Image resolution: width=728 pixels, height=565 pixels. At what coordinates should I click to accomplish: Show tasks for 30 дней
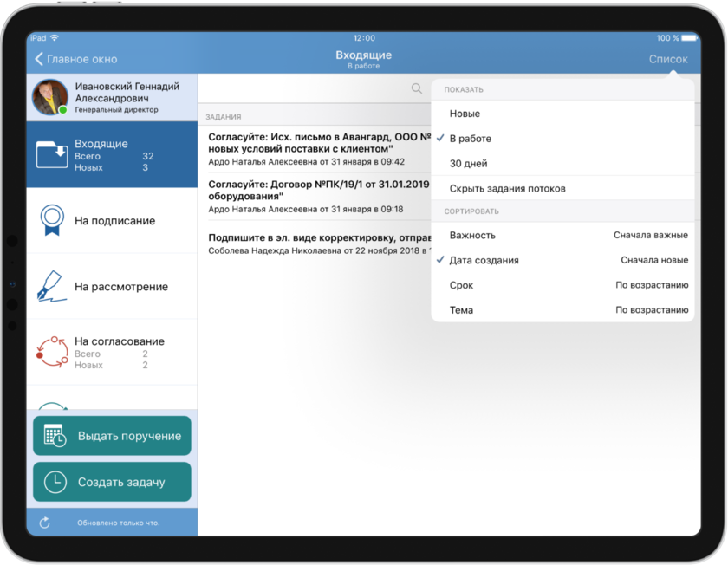pyautogui.click(x=468, y=164)
